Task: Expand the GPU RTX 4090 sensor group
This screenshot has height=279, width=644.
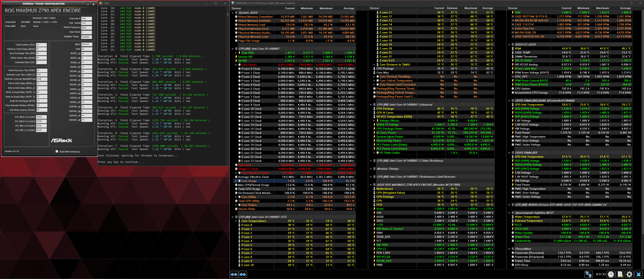Action: 509,205
